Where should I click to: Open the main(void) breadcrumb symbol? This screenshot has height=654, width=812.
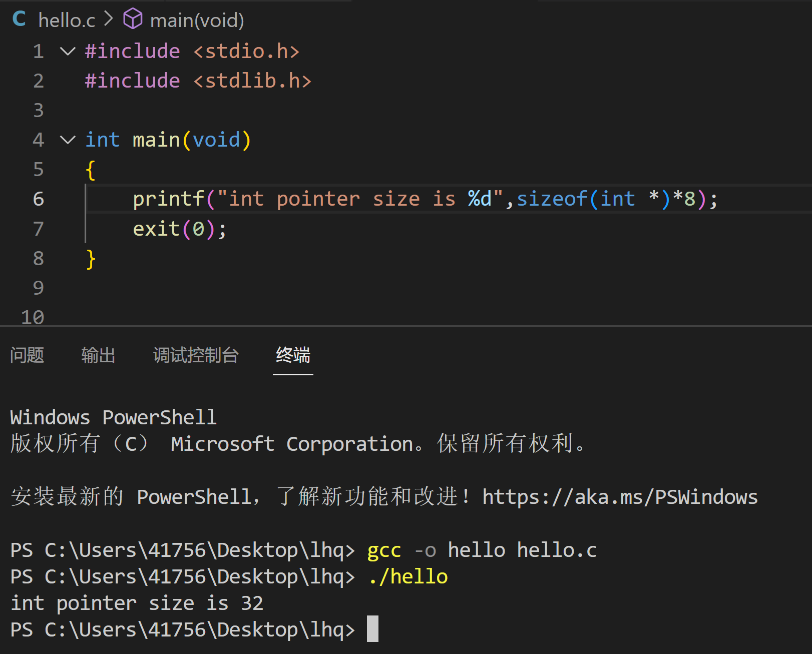[197, 21]
